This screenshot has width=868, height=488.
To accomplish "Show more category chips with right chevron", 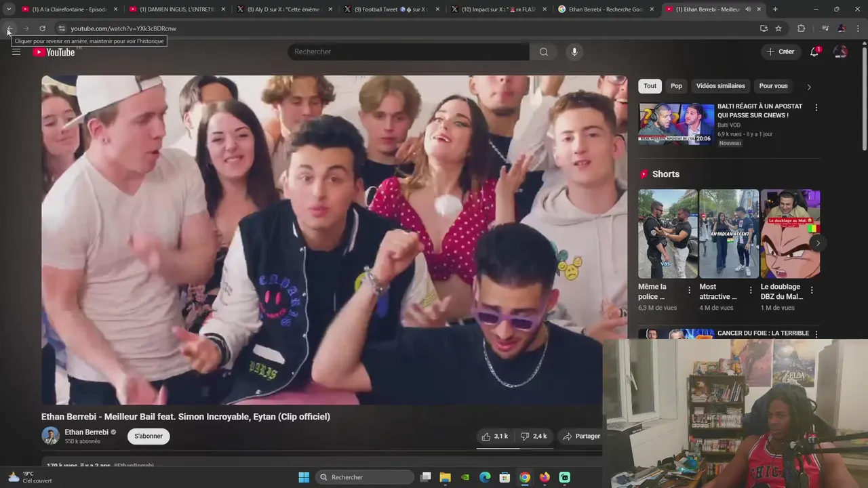I will (808, 87).
